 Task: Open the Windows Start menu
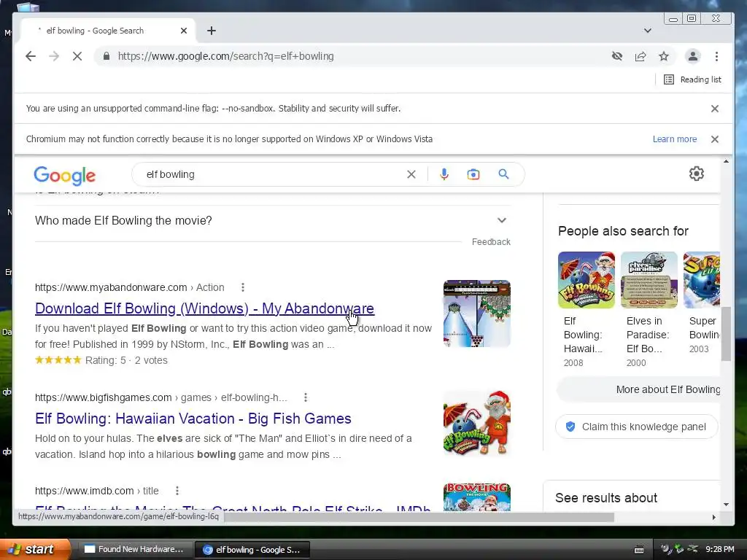(x=35, y=550)
